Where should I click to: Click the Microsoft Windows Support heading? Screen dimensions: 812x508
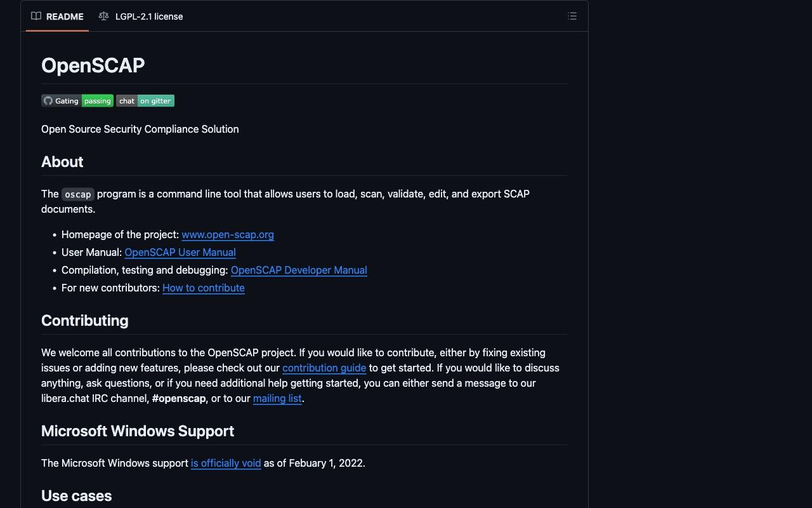tap(138, 431)
